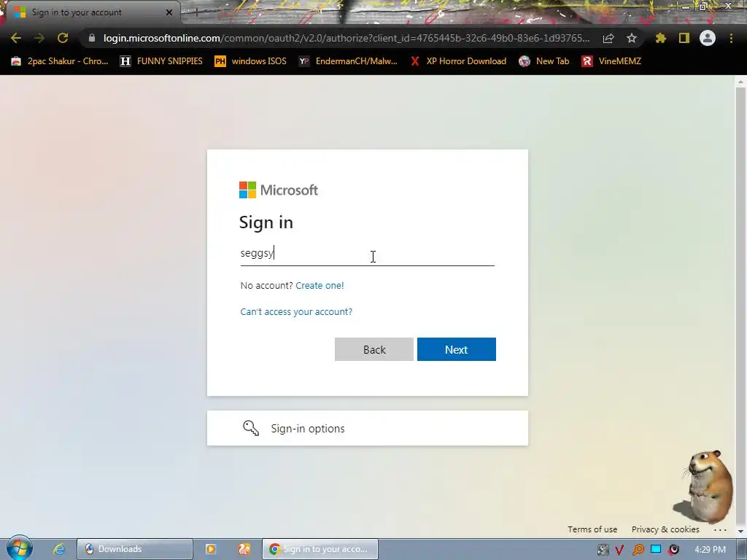The image size is (747, 560).
Task: Open Sign-in options
Action: 368,428
